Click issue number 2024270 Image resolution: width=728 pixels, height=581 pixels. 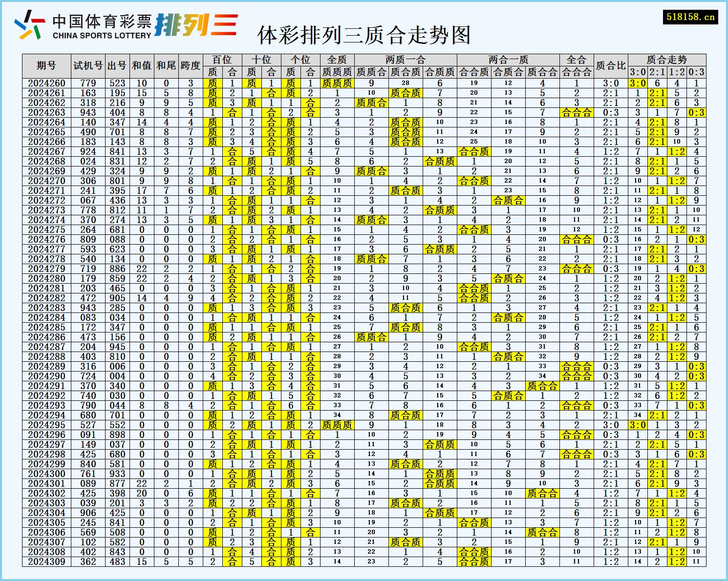46,181
